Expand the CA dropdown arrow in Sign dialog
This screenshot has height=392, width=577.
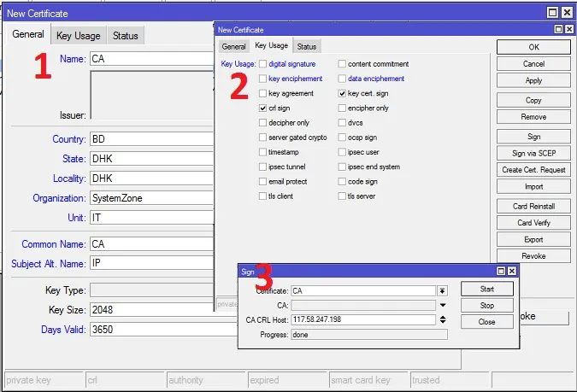(443, 305)
